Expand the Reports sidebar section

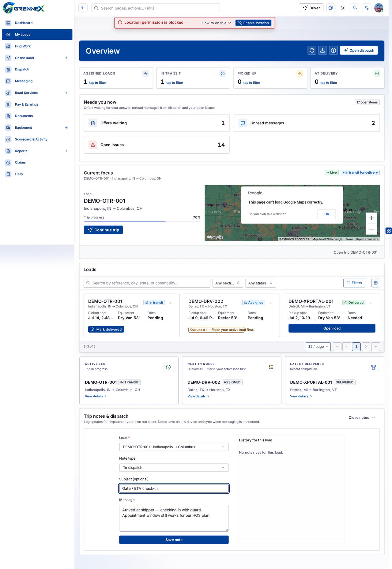[66, 151]
